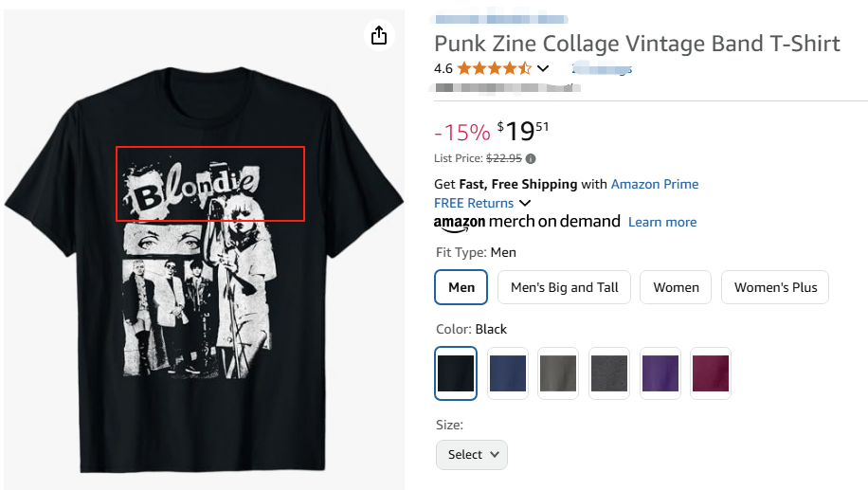Screen dimensions: 868x490
Task: Click the info icon beside List Price
Action: [x=531, y=158]
